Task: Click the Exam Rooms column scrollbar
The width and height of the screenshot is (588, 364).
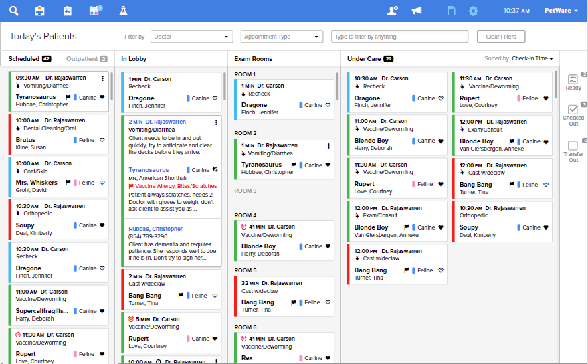Action: coord(337,86)
